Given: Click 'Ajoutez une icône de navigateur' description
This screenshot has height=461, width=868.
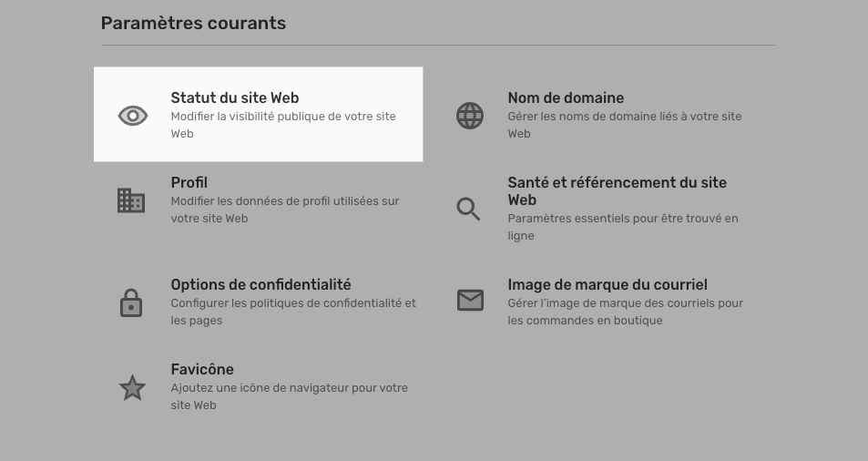Looking at the screenshot, I should point(289,396).
